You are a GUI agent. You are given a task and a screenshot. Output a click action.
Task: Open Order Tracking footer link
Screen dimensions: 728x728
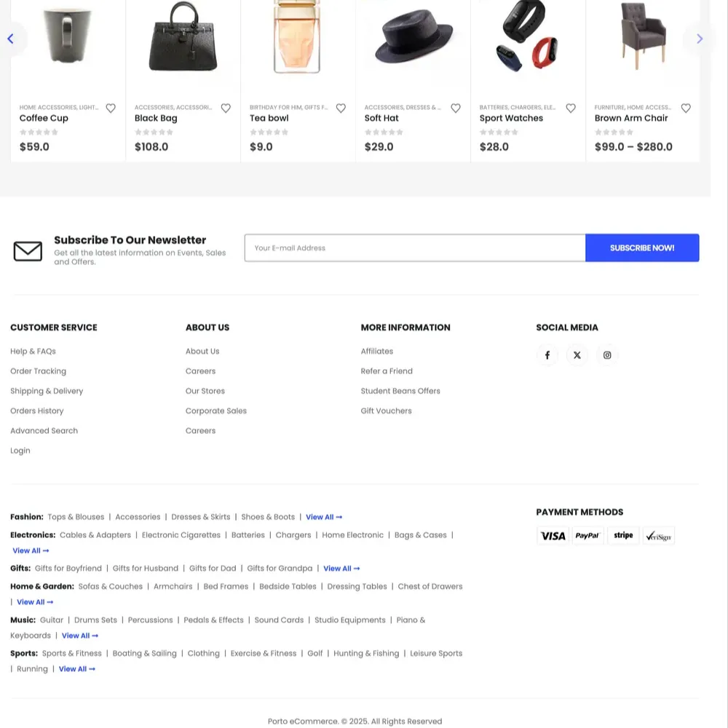coord(38,371)
